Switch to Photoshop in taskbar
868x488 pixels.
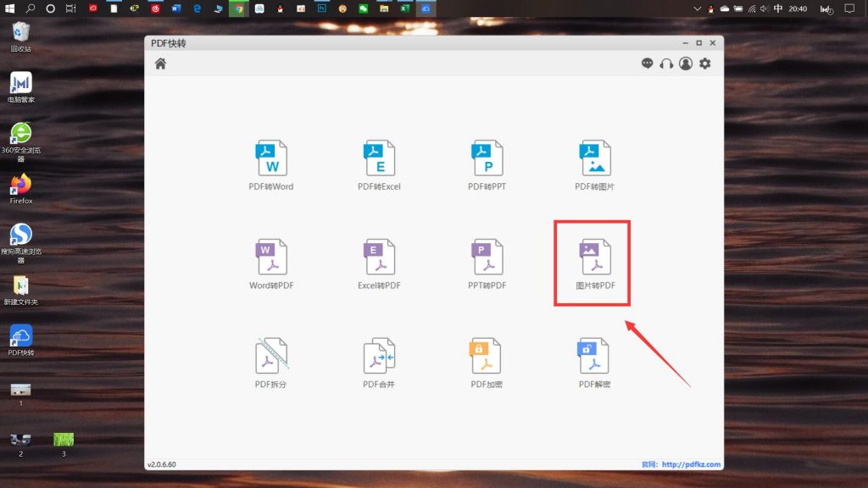click(321, 8)
